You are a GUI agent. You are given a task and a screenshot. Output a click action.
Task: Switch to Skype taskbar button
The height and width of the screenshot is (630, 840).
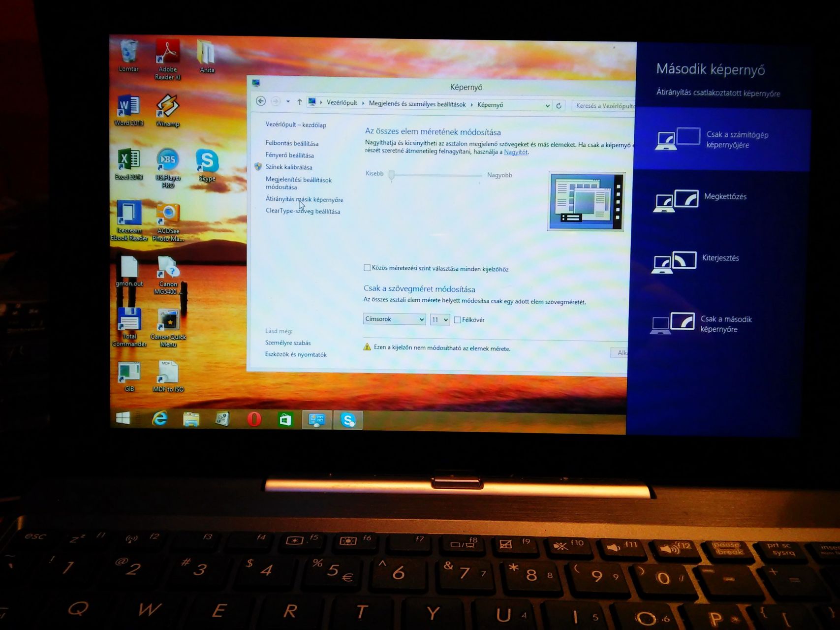pos(348,420)
